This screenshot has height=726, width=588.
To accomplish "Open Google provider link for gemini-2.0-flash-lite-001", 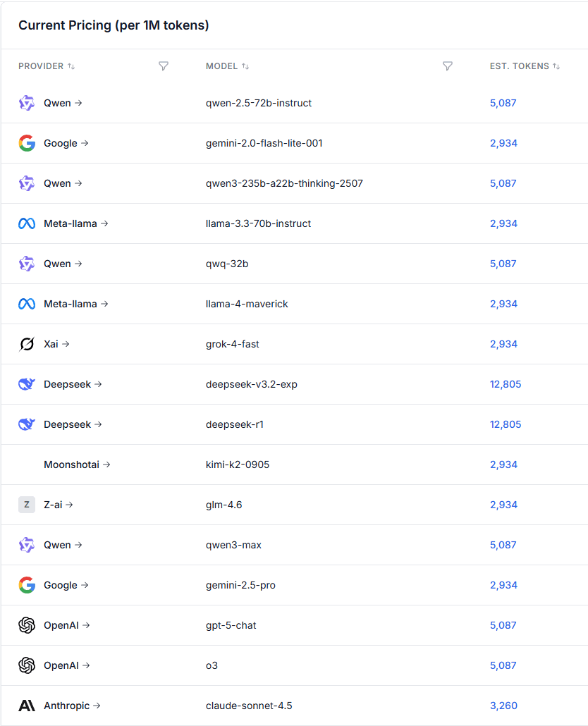I will [66, 143].
